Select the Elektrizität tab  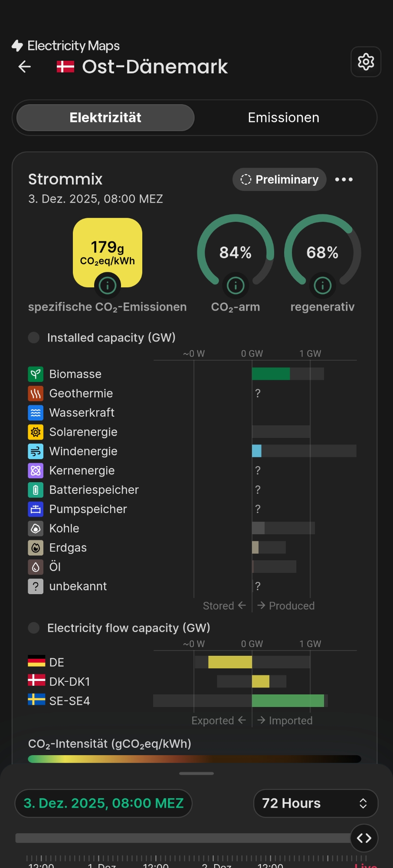click(105, 118)
